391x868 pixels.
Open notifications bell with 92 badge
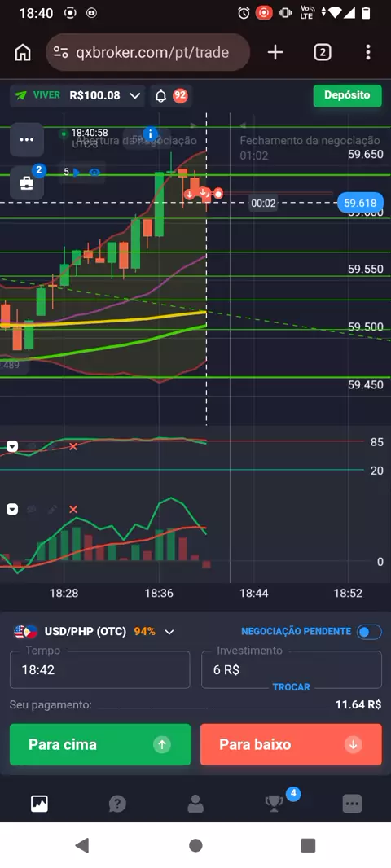170,96
